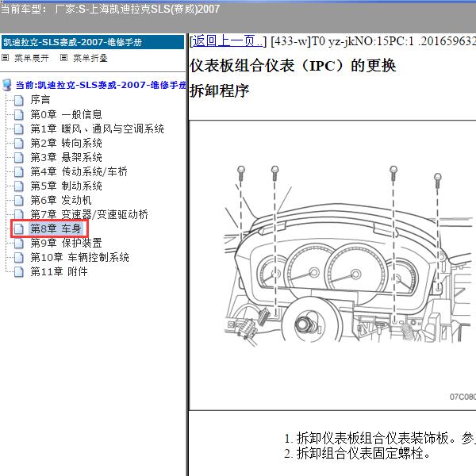Click the page icon beside 第11章 附件
Viewport: 476px width, 476px height.
pyautogui.click(x=19, y=271)
